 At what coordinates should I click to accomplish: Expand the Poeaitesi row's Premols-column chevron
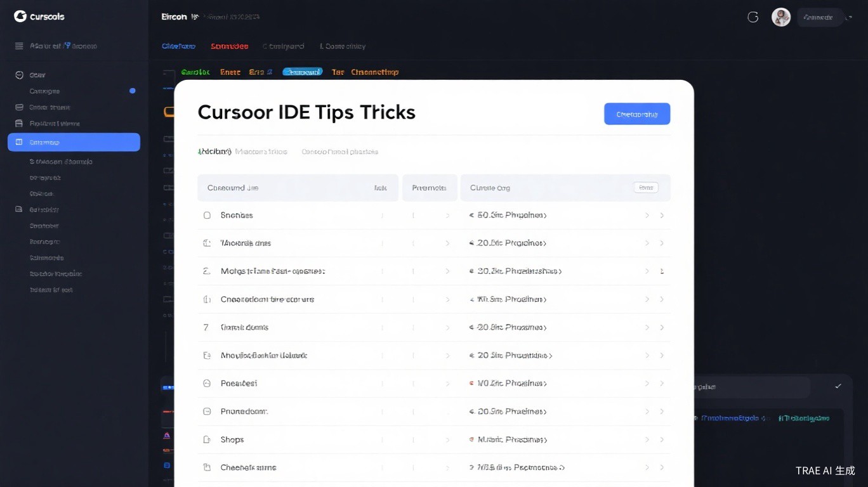coord(447,383)
